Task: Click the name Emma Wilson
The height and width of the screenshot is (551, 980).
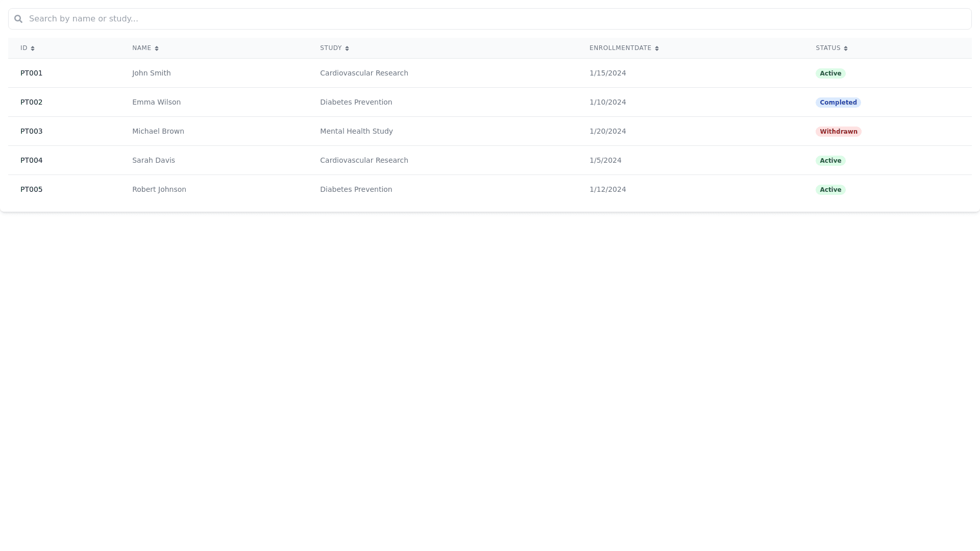Action: pos(156,102)
